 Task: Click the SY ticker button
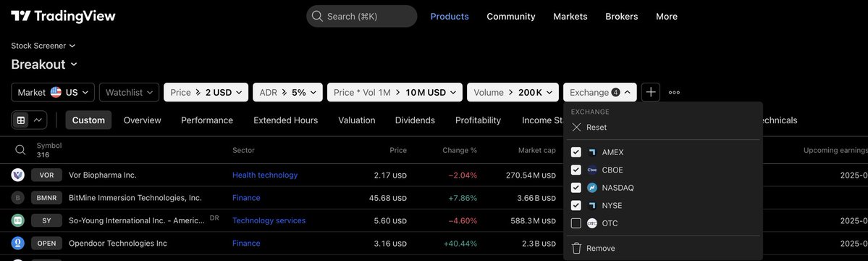pyautogui.click(x=46, y=220)
